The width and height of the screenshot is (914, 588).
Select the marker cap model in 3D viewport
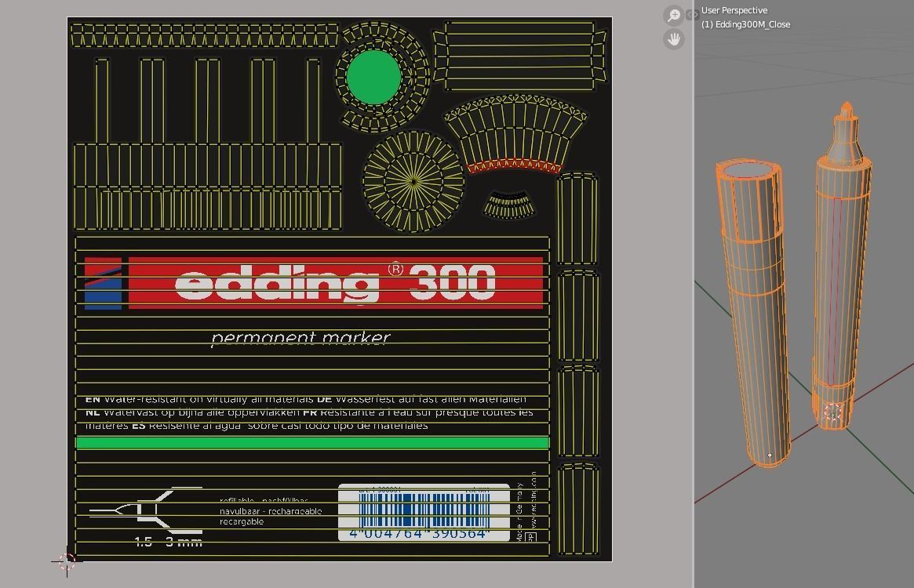coord(753,312)
